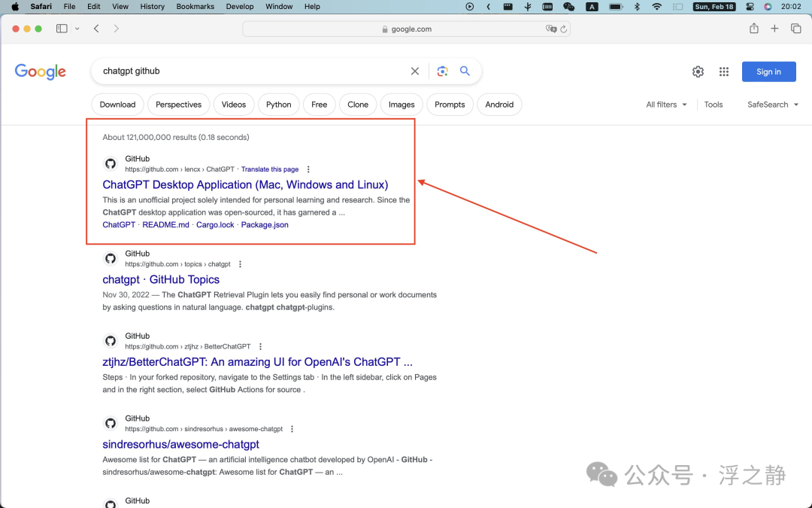
Task: Open more options for GitHub Topics result
Action: tap(240, 264)
